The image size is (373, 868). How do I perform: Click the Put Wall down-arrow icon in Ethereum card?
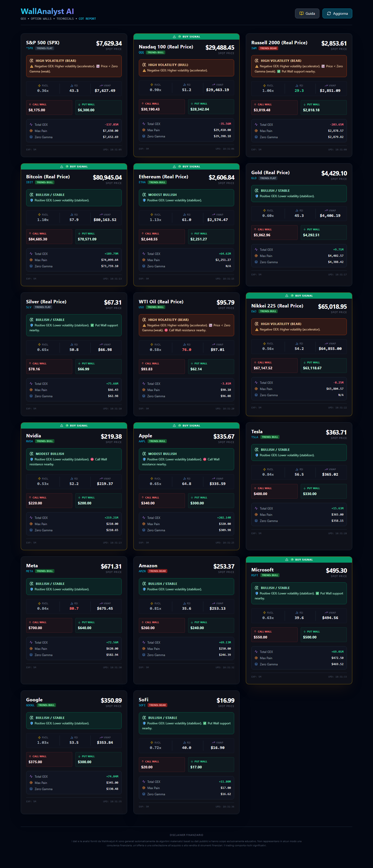tap(192, 233)
